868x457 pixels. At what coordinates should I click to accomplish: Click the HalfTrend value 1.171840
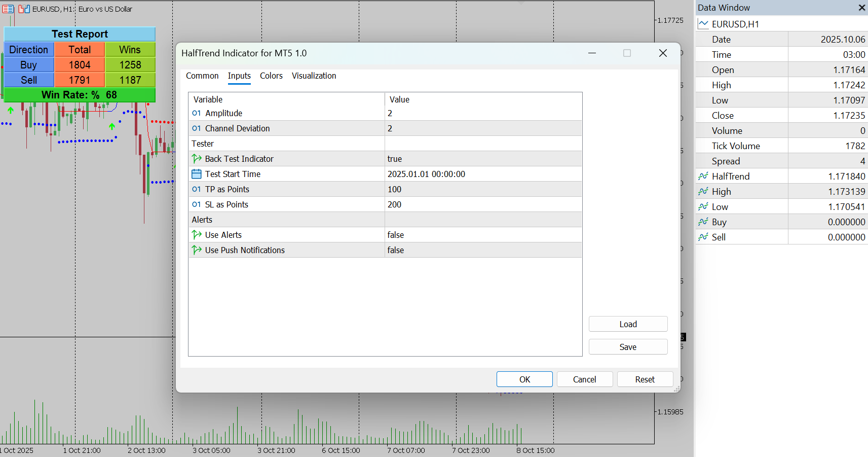(847, 176)
